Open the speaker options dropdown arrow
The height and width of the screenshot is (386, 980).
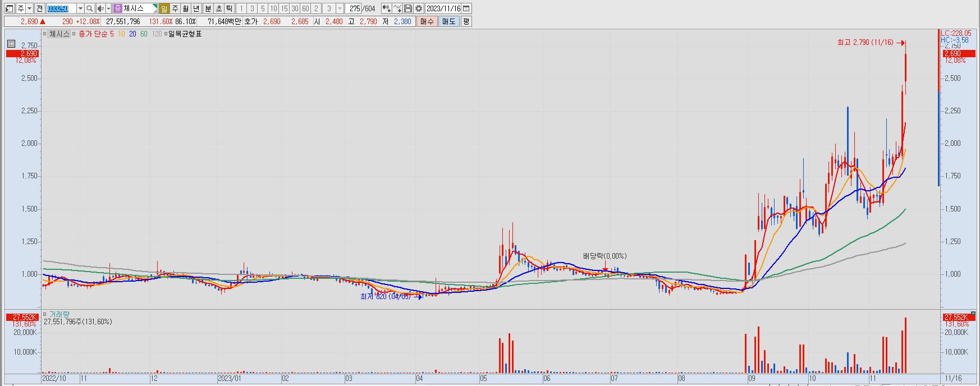(108, 8)
